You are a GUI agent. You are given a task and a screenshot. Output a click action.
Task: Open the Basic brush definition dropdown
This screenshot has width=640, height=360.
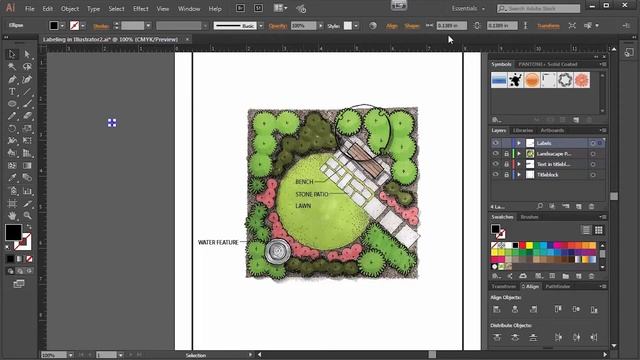[x=261, y=26]
